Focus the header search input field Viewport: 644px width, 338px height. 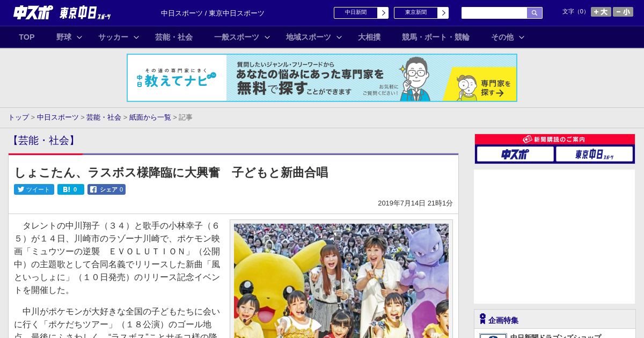pos(494,13)
